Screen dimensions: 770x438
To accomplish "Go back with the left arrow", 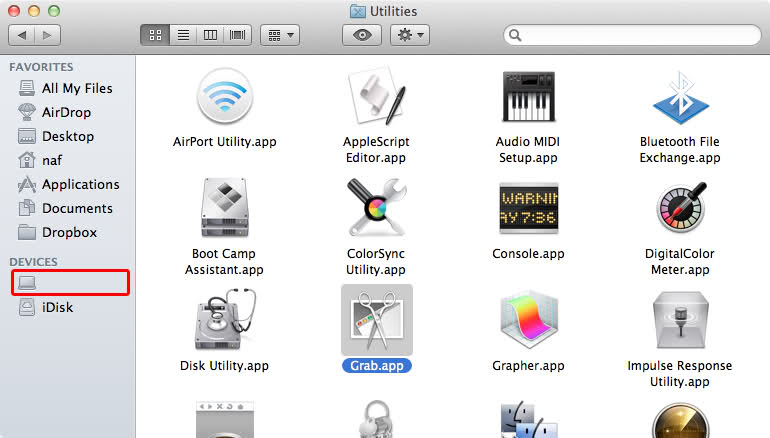I will 22,35.
